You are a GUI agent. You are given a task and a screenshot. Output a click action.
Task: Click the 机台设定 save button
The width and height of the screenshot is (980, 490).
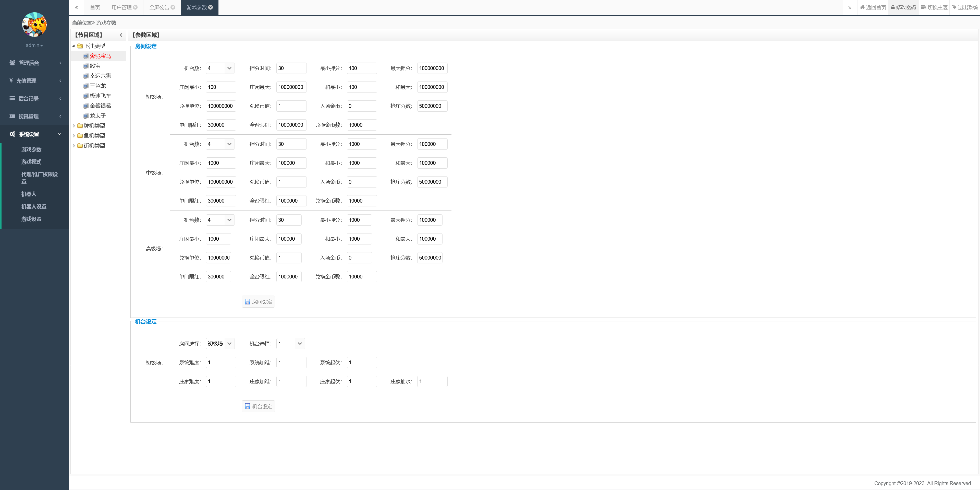[258, 406]
